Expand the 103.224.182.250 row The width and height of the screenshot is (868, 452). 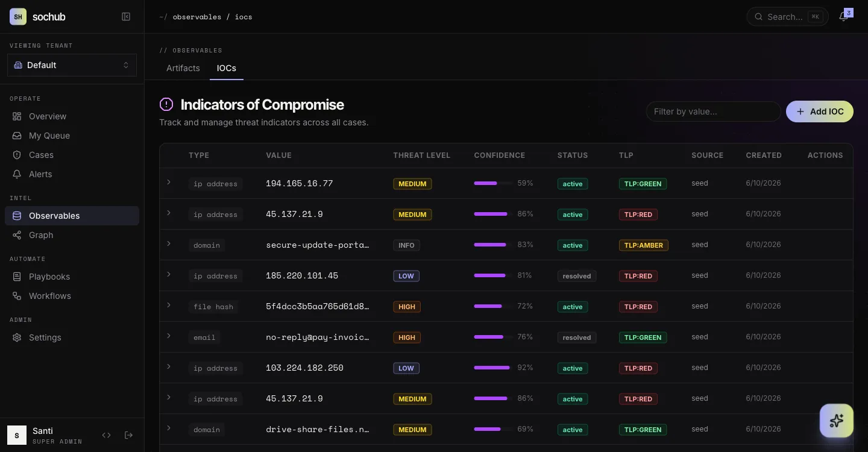pos(169,366)
